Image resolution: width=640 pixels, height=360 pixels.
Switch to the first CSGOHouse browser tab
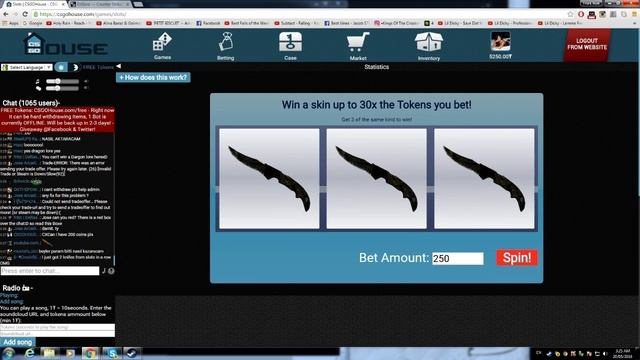pos(35,4)
